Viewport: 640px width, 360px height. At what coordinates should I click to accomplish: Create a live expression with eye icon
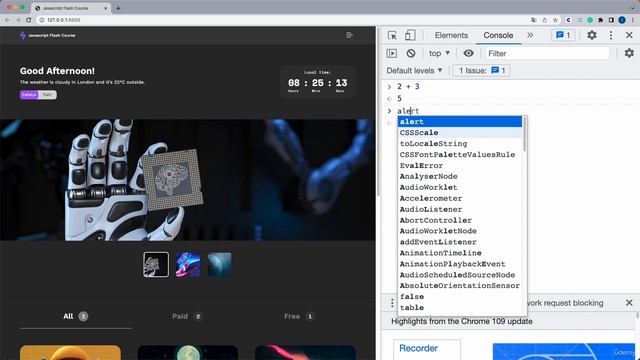coord(468,53)
